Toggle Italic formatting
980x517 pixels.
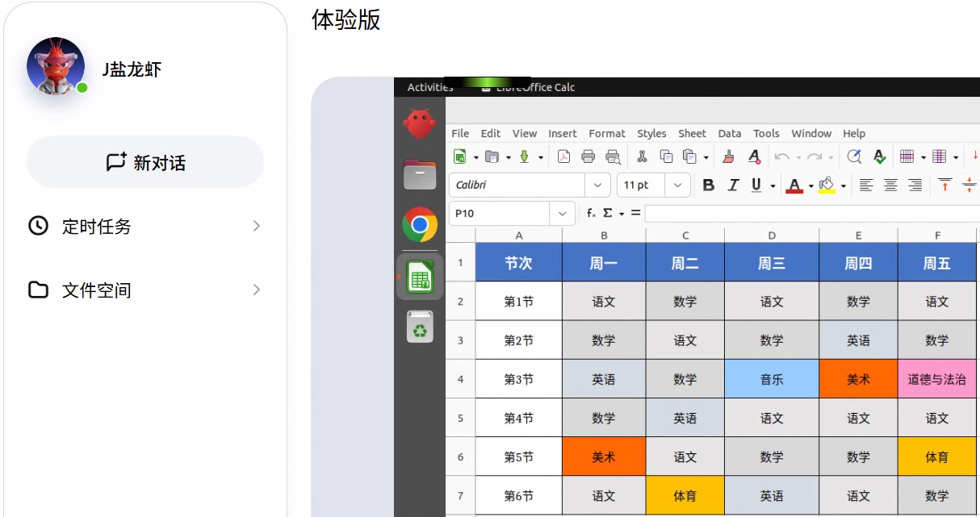(733, 186)
